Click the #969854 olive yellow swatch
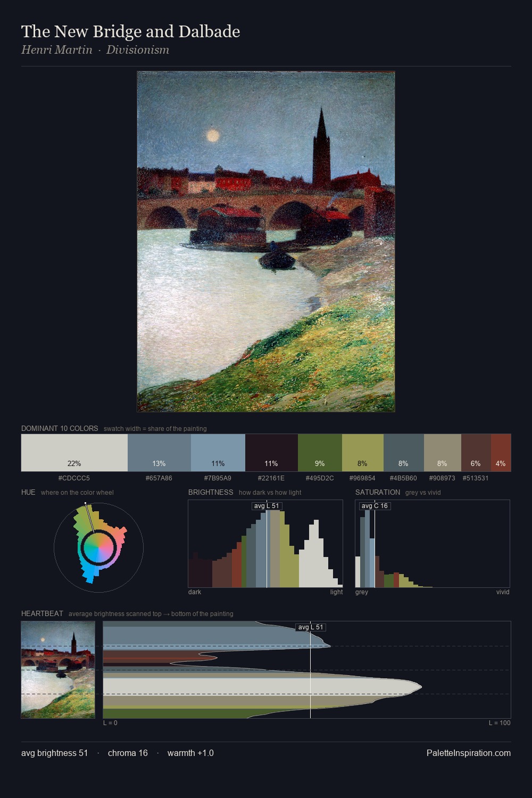The height and width of the screenshot is (798, 532). (x=363, y=453)
